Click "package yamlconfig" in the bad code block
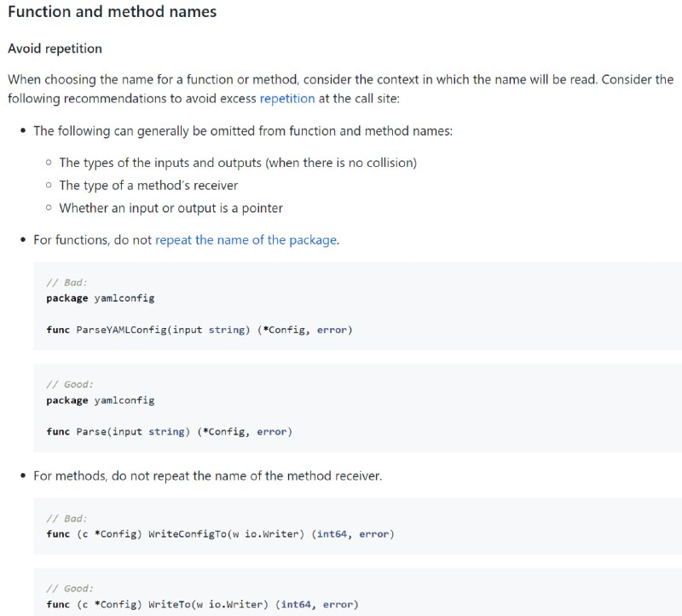 (x=101, y=298)
